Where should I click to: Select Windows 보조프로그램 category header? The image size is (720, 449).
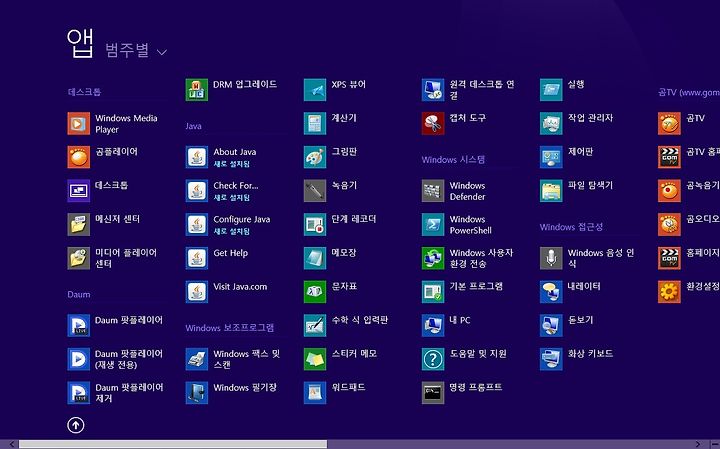pyautogui.click(x=230, y=328)
